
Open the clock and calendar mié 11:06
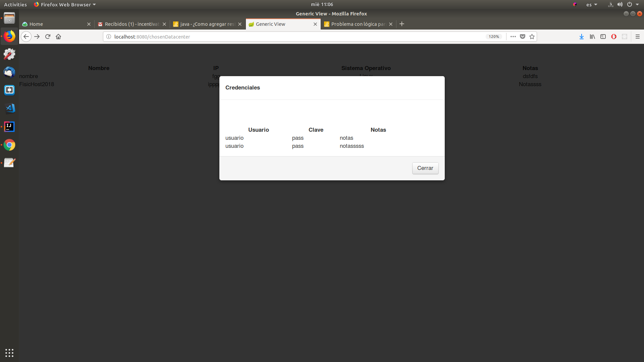[322, 4]
